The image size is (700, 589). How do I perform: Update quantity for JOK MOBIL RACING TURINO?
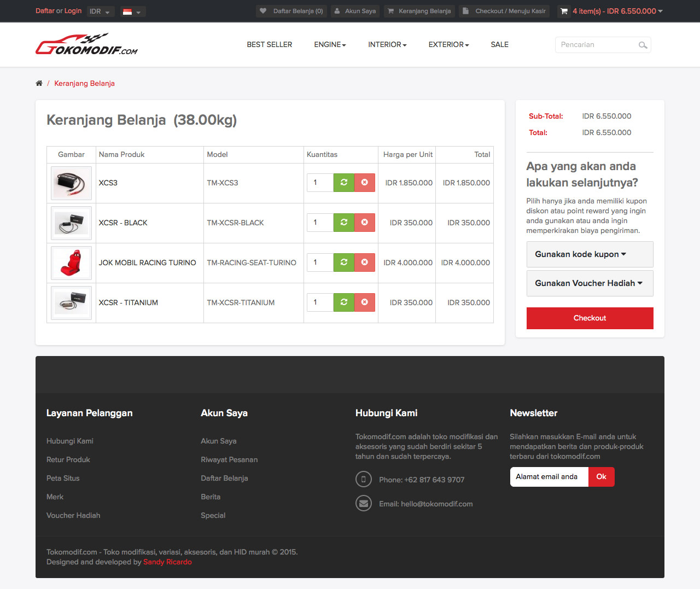pos(344,263)
